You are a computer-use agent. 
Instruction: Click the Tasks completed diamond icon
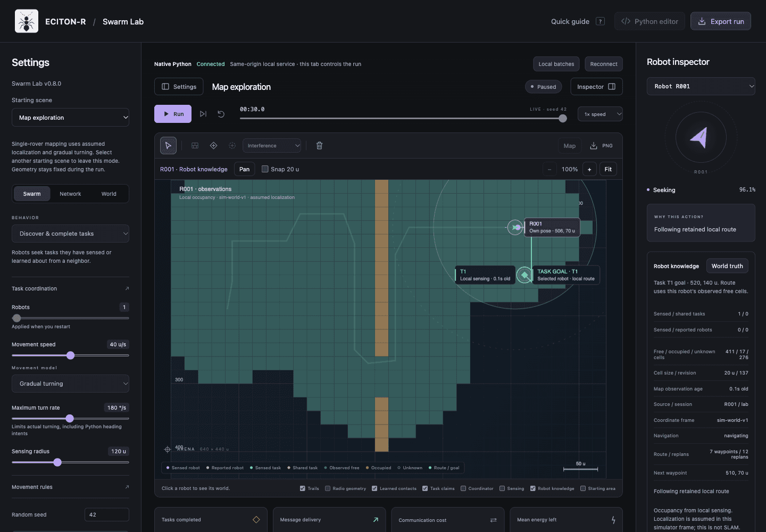click(x=256, y=520)
